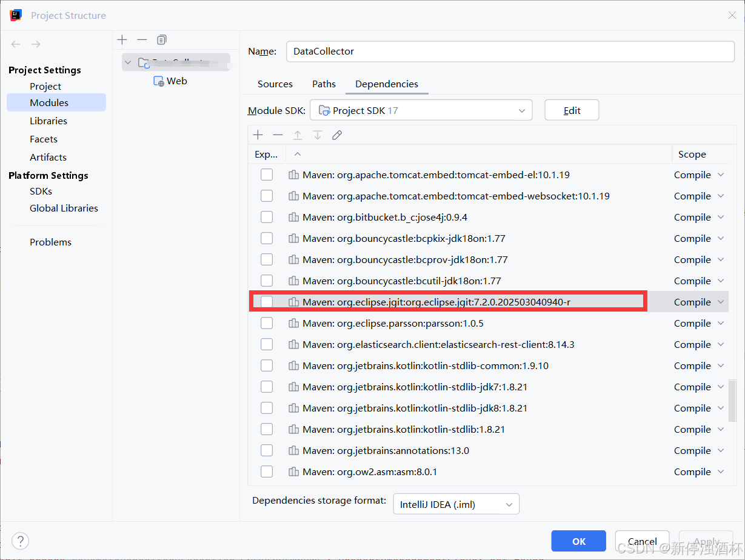
Task: Click the Edit SDK button
Action: pyautogui.click(x=572, y=110)
